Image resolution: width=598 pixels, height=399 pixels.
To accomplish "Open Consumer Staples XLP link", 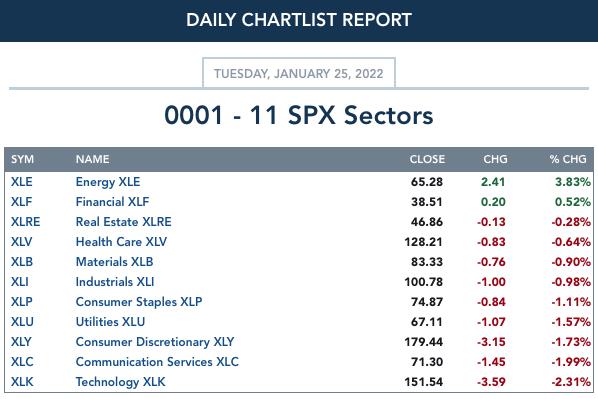I will 139,302.
